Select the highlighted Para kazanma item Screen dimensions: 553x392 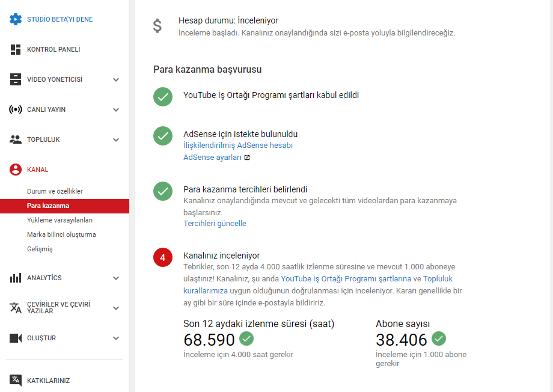pyautogui.click(x=64, y=206)
